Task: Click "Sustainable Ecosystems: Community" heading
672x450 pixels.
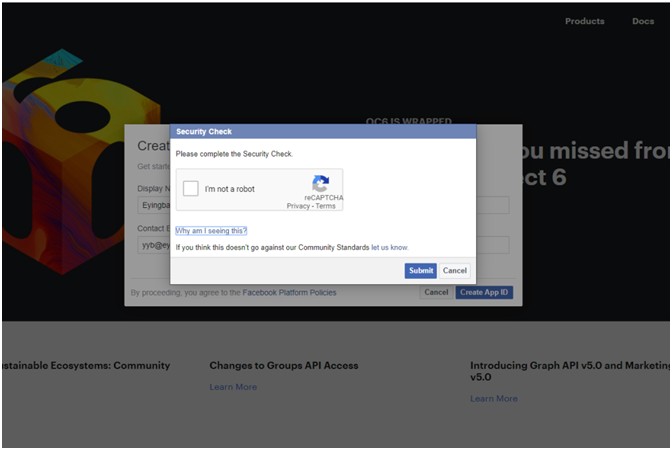Action: point(86,366)
